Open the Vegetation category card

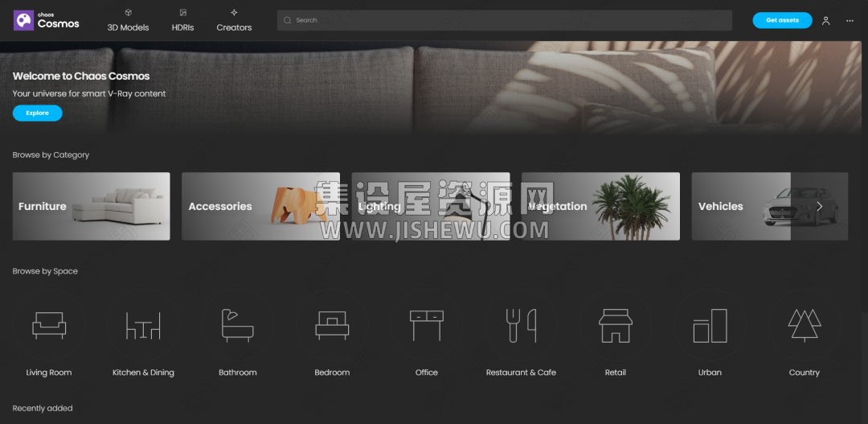click(600, 206)
